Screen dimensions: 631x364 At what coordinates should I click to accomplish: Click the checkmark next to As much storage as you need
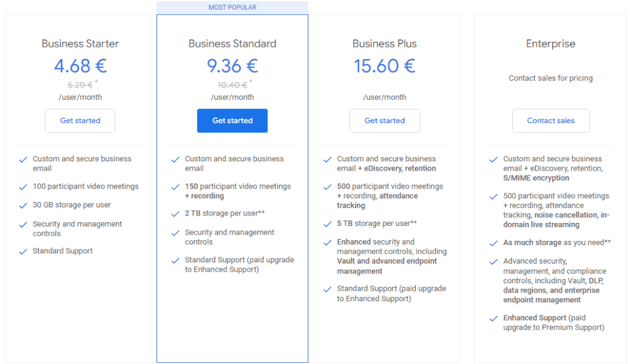pyautogui.click(x=493, y=243)
